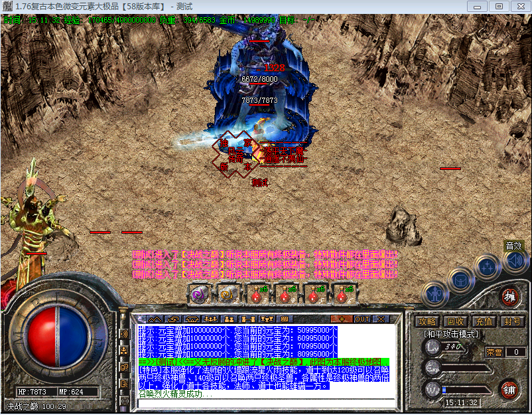Viewport: 532px width, 415px height.
Task: Drink the red potion in quick slot 4
Action: point(286,293)
